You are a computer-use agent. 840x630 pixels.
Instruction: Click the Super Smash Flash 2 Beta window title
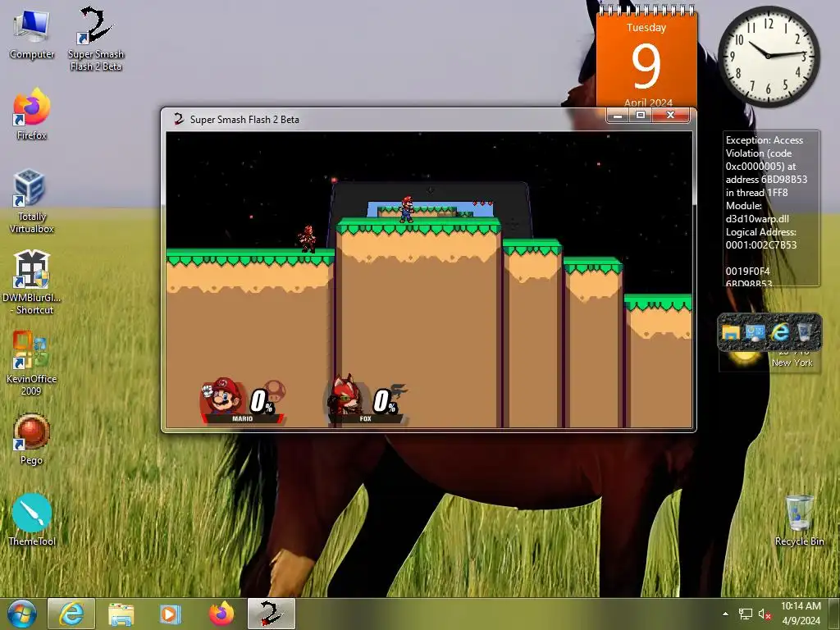tap(244, 120)
